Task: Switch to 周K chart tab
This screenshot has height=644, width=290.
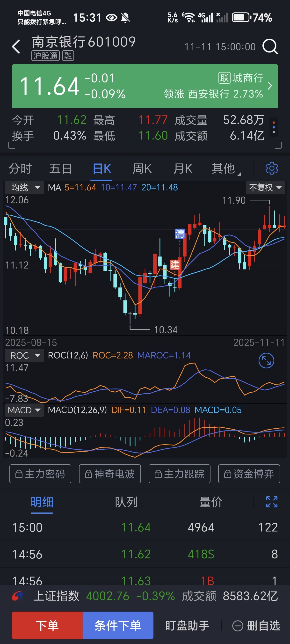Action: 142,168
